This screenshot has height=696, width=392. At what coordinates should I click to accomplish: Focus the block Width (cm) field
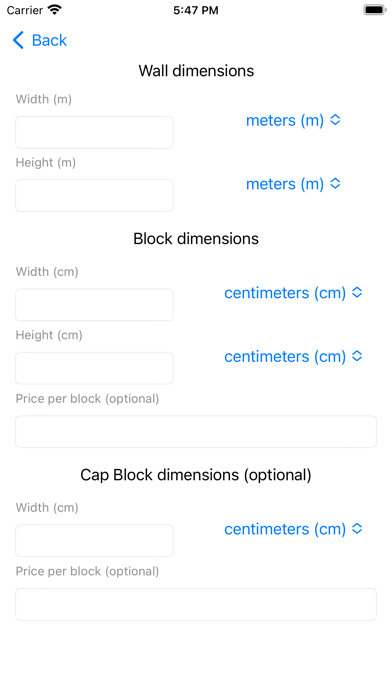[x=95, y=304]
